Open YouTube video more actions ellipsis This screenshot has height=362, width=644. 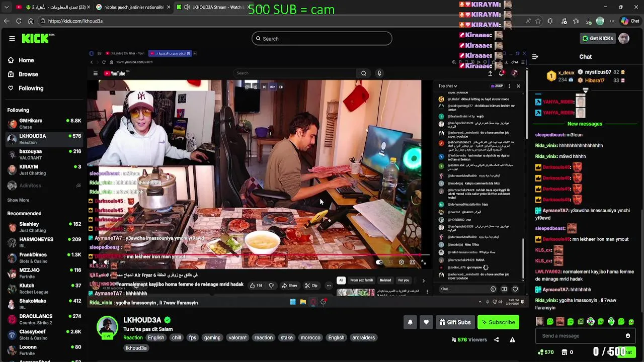329,286
